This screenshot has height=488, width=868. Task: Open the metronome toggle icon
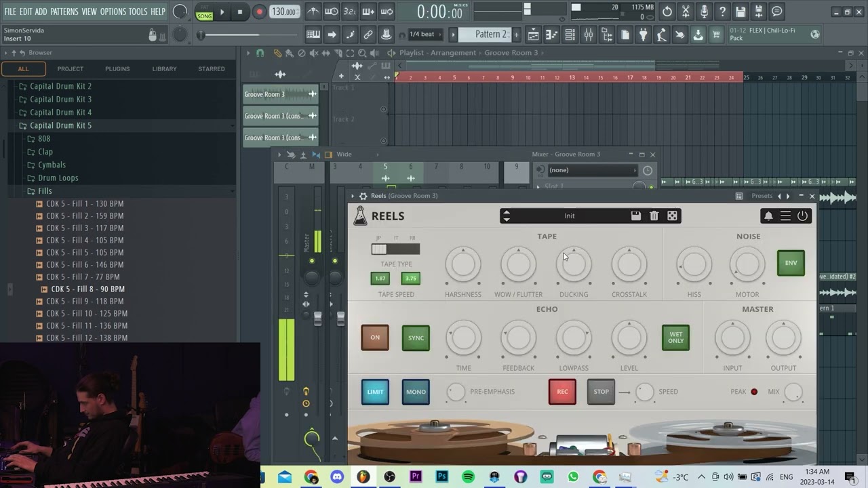[x=313, y=12]
